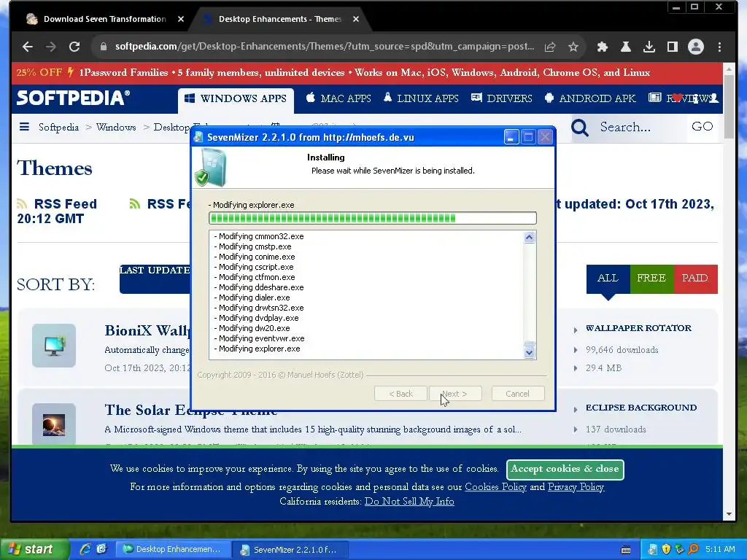The width and height of the screenshot is (747, 560).
Task: Click Accept cookies & close button
Action: point(565,469)
